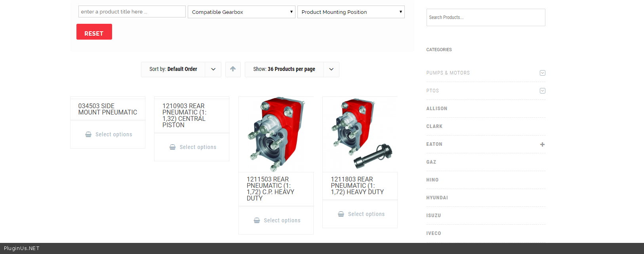Open Show 36 Products per page dropdown
This screenshot has width=644, height=254.
click(x=331, y=69)
